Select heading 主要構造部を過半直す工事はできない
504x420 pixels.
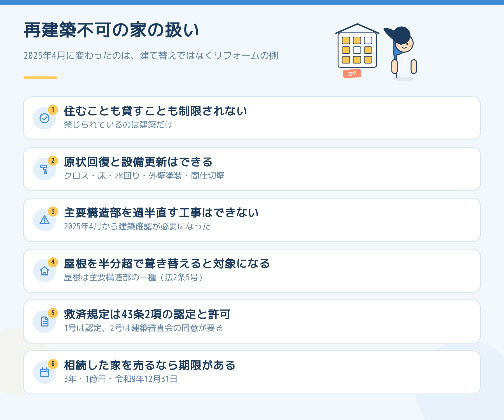[161, 213]
